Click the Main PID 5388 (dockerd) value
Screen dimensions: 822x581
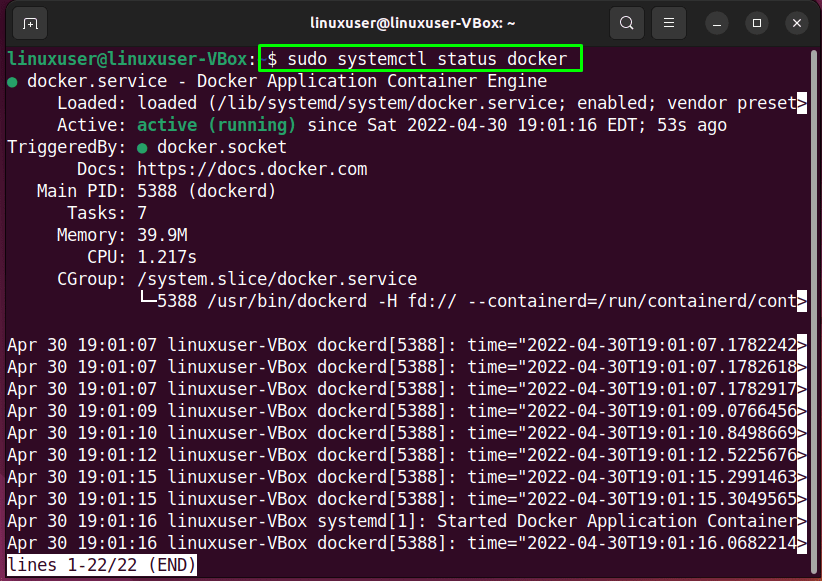coord(207,191)
